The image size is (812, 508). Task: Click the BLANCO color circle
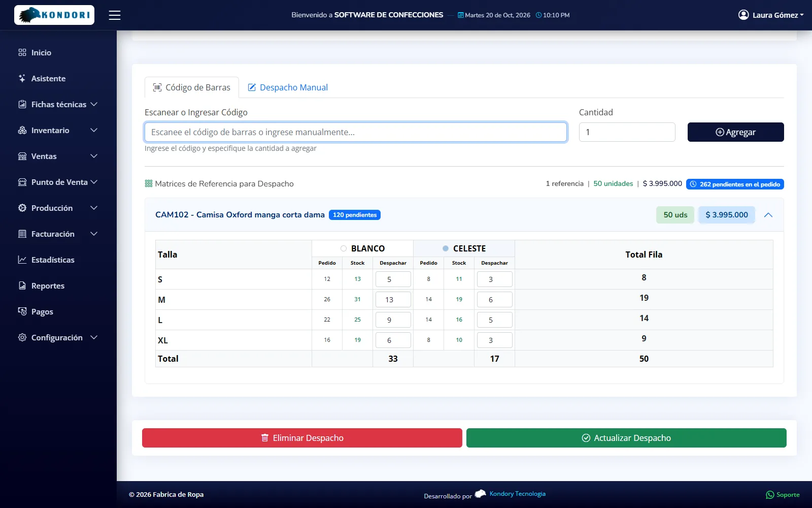click(x=344, y=248)
